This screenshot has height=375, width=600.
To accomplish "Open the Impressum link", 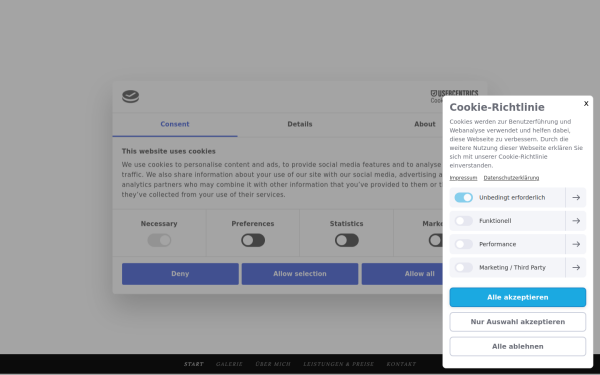I will click(x=463, y=178).
